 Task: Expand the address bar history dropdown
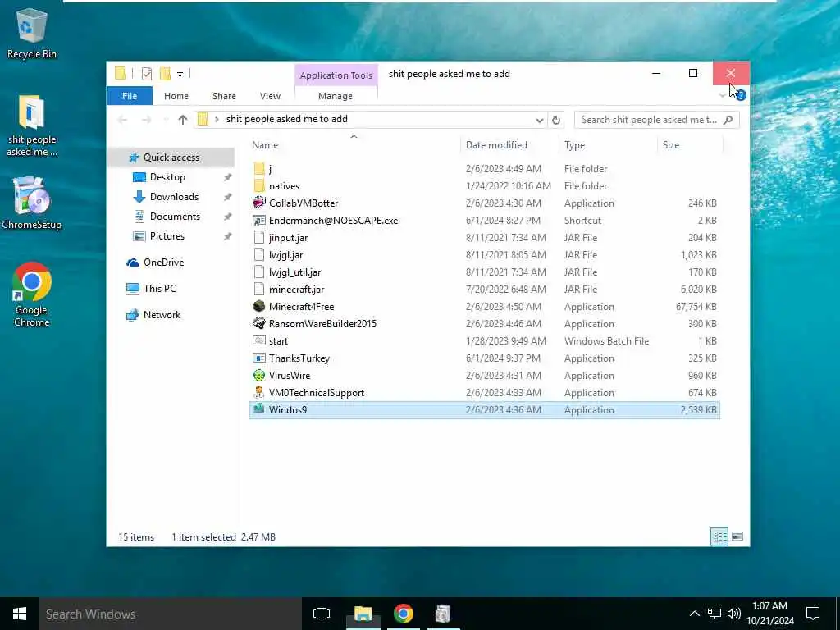click(x=540, y=120)
